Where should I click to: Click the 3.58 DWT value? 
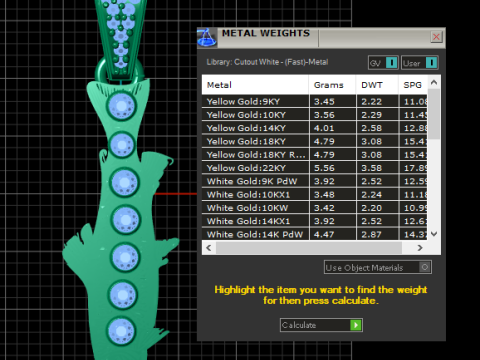371,168
